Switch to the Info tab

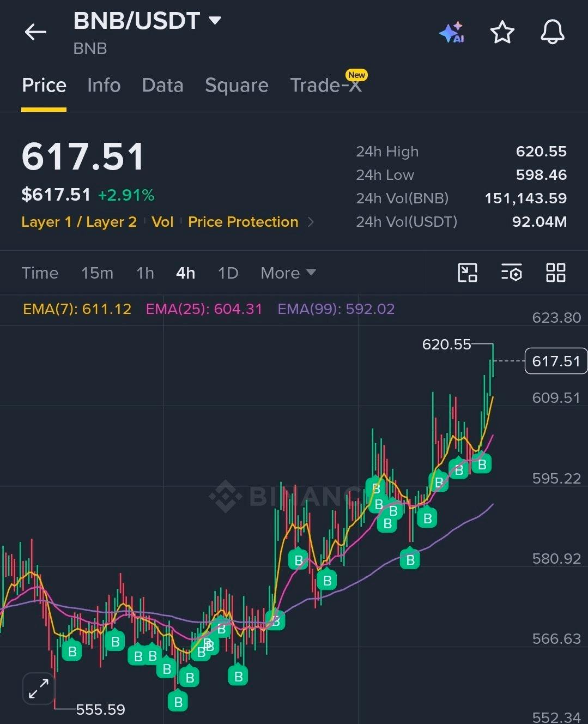click(x=104, y=86)
